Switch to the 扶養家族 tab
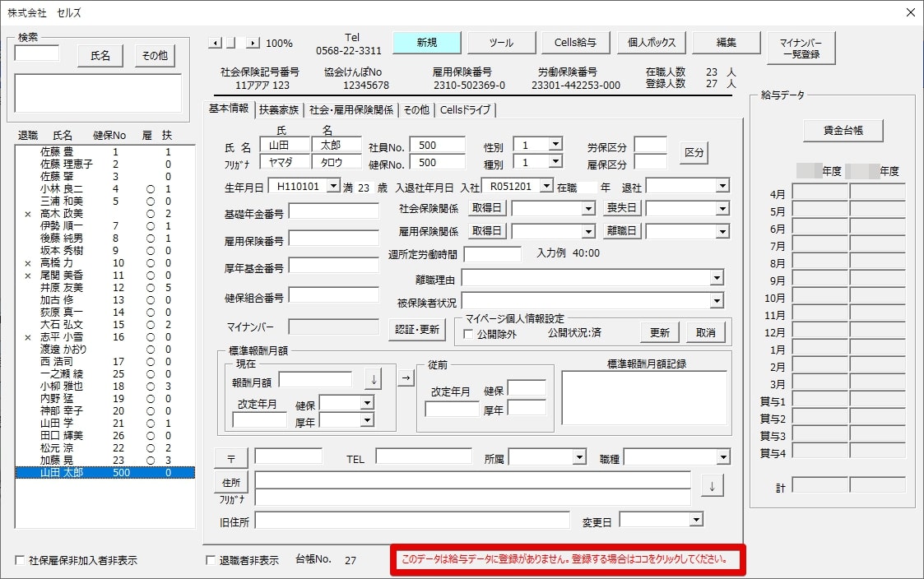Image resolution: width=924 pixels, height=579 pixels. point(279,109)
